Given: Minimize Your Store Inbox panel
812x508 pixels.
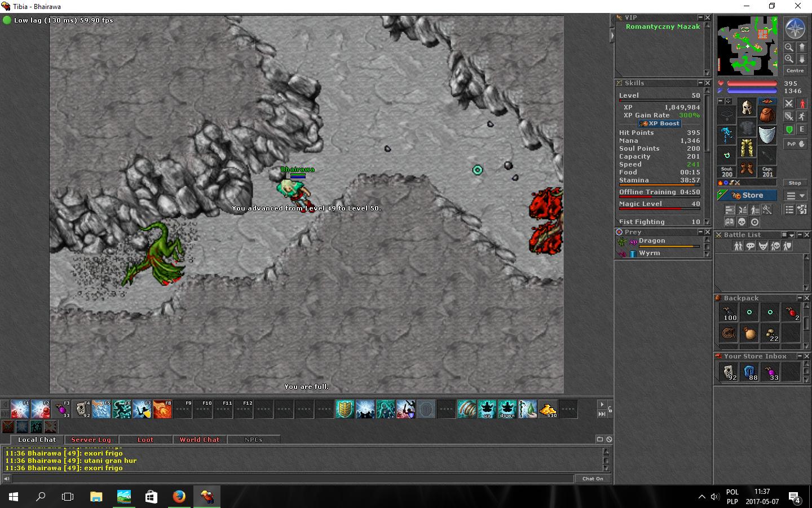Looking at the screenshot, I should [800, 356].
